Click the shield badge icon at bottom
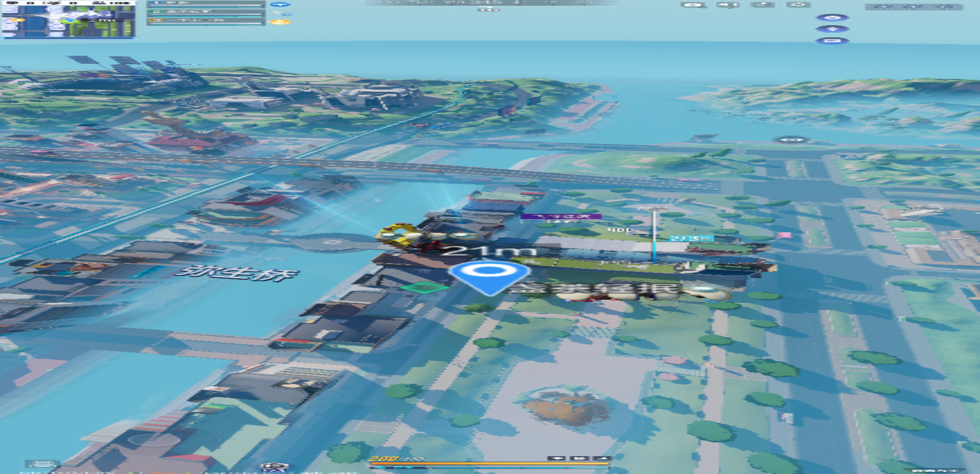 pyautogui.click(x=274, y=467)
